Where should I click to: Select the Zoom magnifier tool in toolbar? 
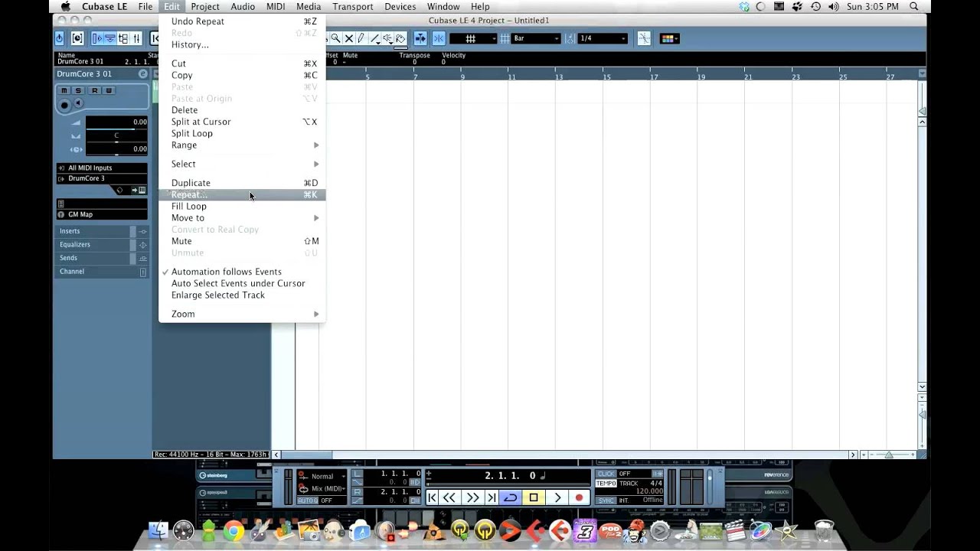[335, 38]
